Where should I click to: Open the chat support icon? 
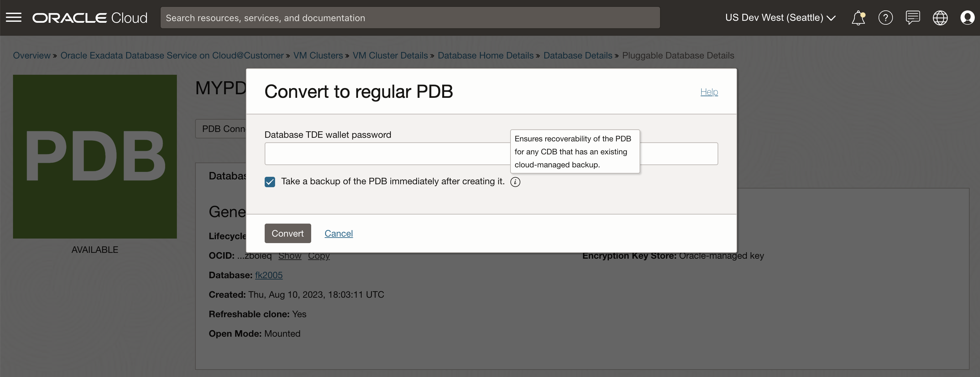(x=913, y=18)
